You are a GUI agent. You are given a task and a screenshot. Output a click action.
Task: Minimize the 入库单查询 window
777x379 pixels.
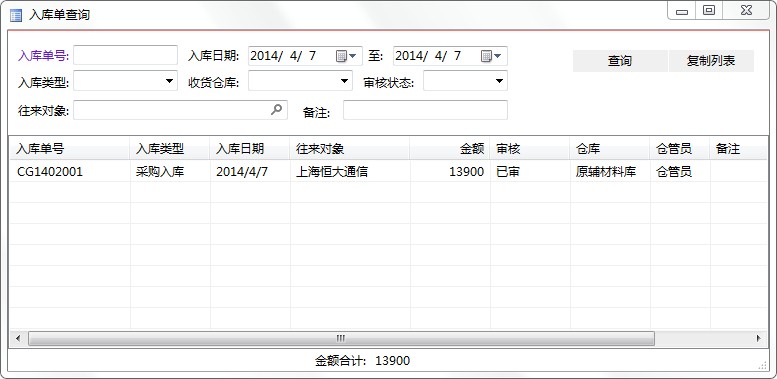point(682,11)
